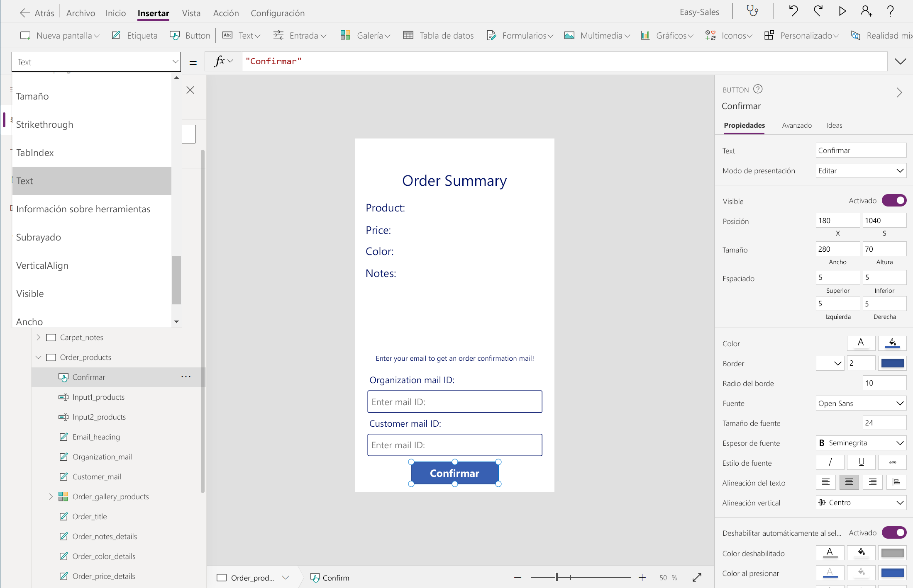Expand the Galería dropdown
Viewport: 913px width, 588px height.
point(365,36)
